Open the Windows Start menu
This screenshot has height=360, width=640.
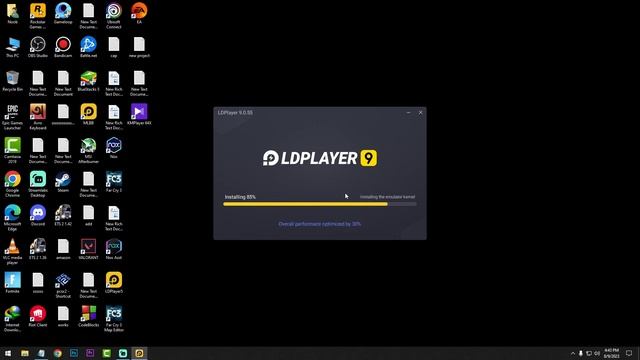(8, 353)
